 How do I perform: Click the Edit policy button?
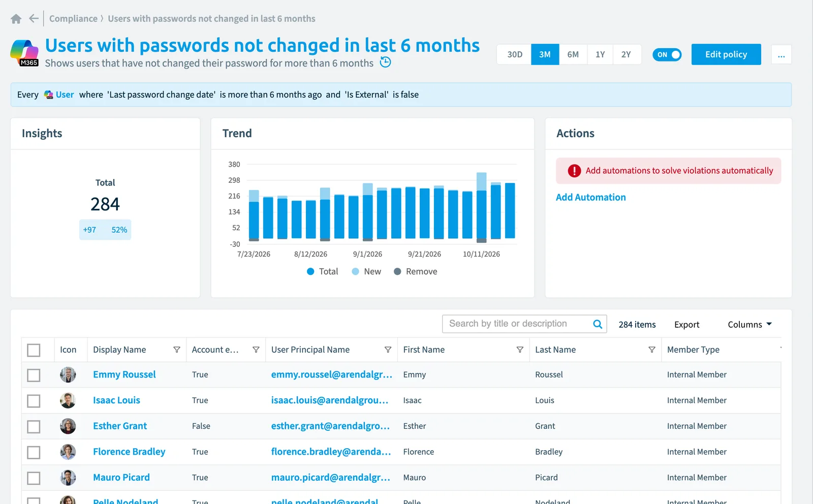click(726, 54)
